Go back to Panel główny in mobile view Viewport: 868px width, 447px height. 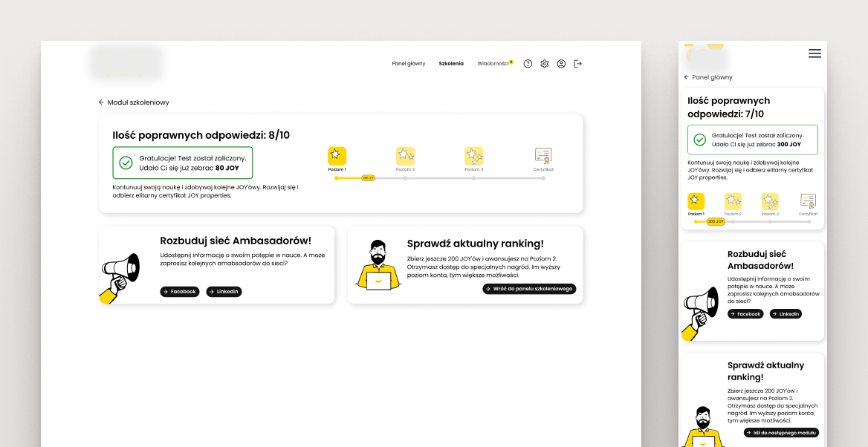point(708,77)
